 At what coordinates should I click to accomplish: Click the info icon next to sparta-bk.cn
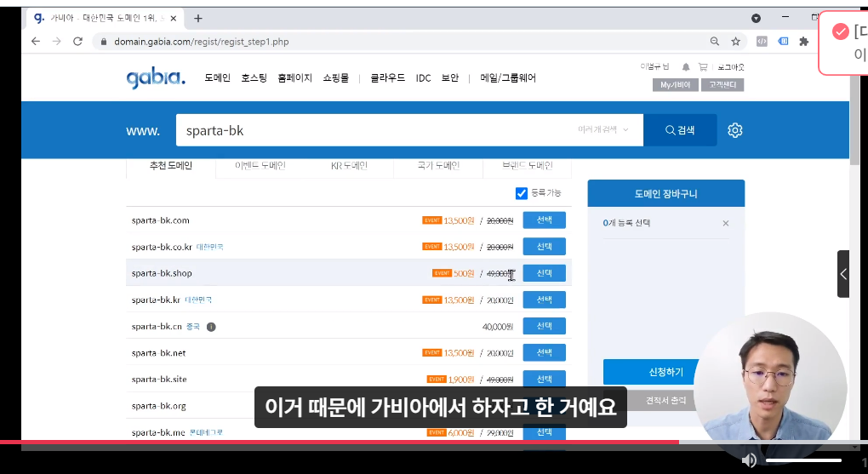[211, 327]
